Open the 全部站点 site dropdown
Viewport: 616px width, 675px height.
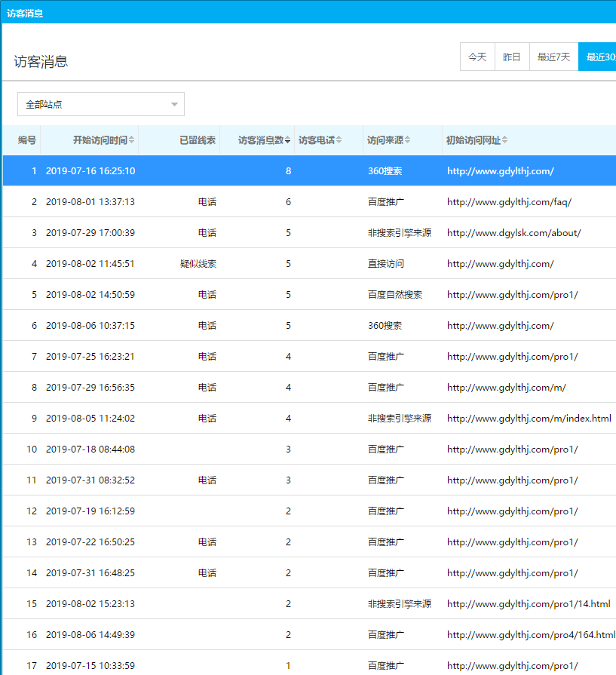[x=100, y=104]
